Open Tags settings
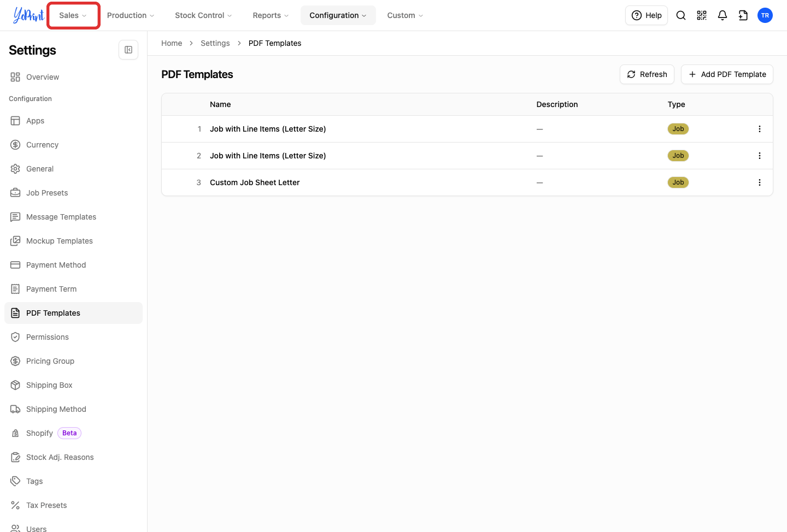 [73, 481]
